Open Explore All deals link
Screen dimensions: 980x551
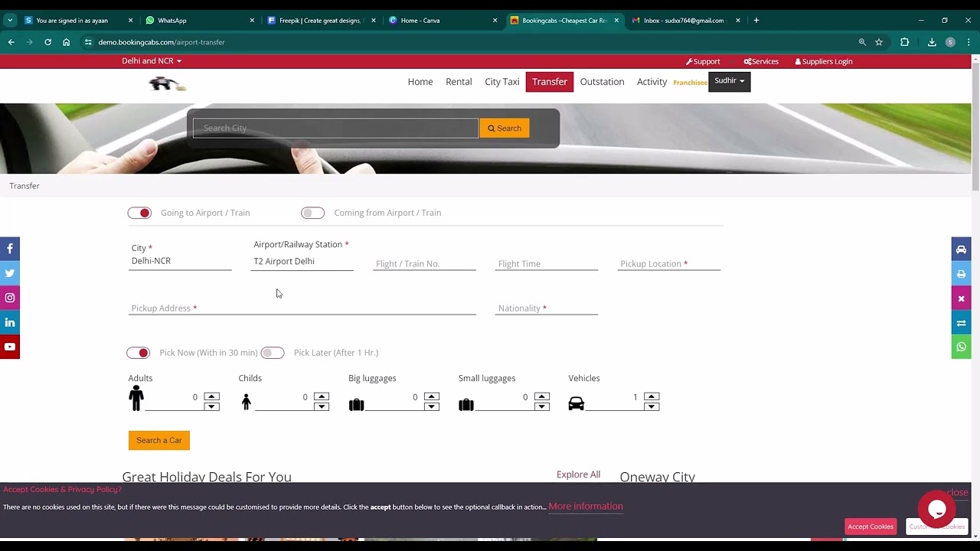pyautogui.click(x=578, y=474)
